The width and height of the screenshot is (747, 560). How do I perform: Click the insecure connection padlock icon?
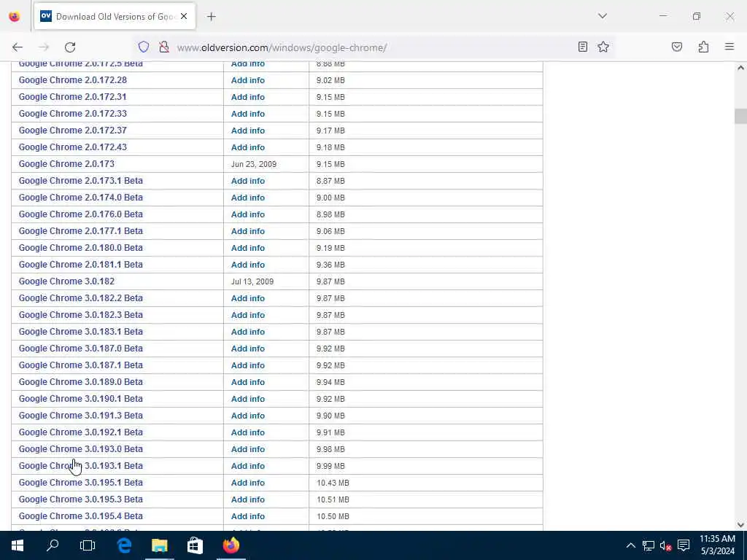164,47
